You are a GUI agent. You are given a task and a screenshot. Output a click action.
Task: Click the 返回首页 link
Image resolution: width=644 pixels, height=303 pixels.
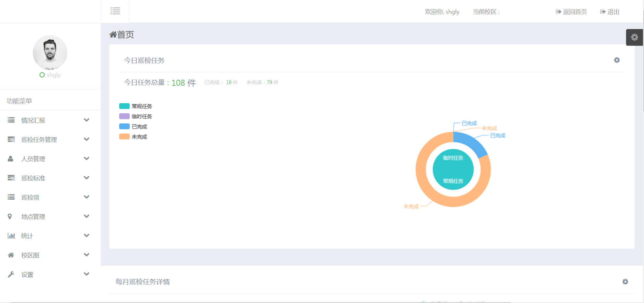tap(571, 12)
